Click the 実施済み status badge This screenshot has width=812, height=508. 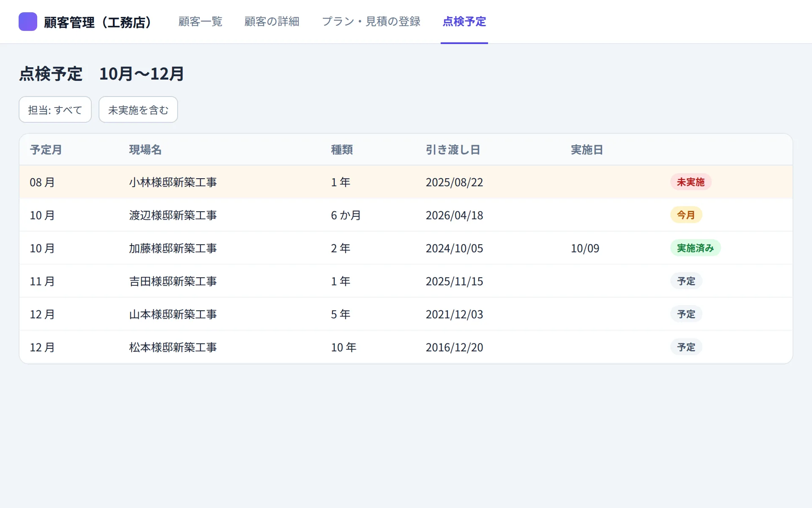[x=695, y=248]
